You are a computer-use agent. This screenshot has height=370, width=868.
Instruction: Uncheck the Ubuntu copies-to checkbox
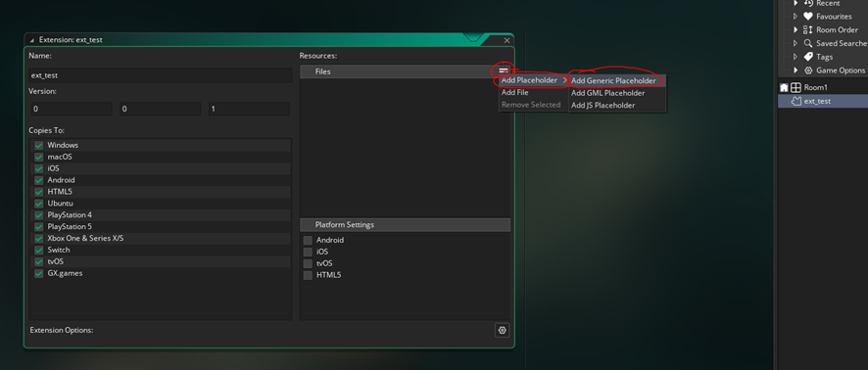pos(39,204)
